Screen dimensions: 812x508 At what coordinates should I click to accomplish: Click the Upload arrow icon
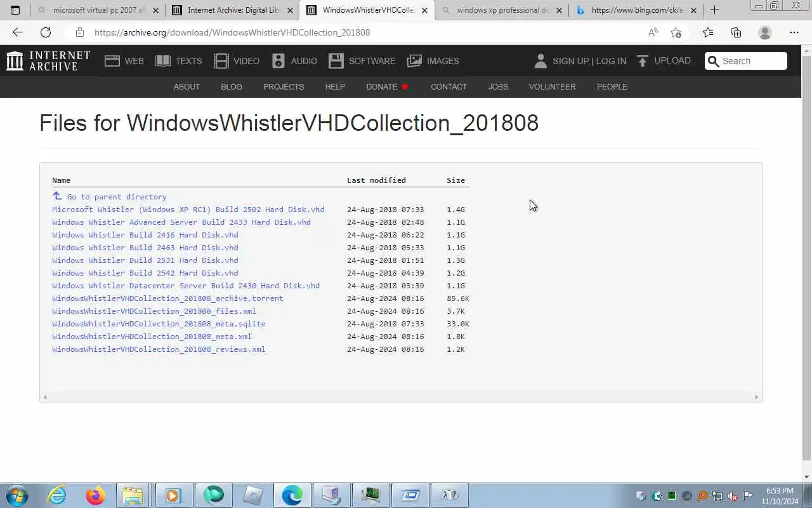pyautogui.click(x=643, y=61)
